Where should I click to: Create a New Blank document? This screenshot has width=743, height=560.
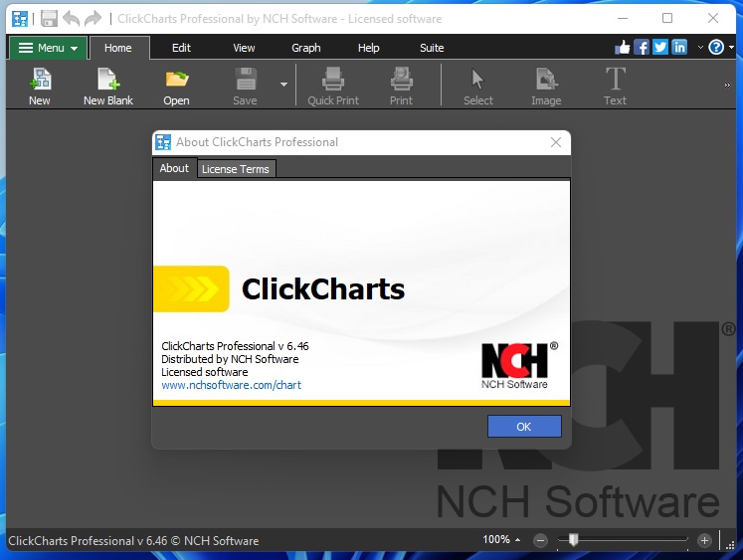click(x=108, y=87)
